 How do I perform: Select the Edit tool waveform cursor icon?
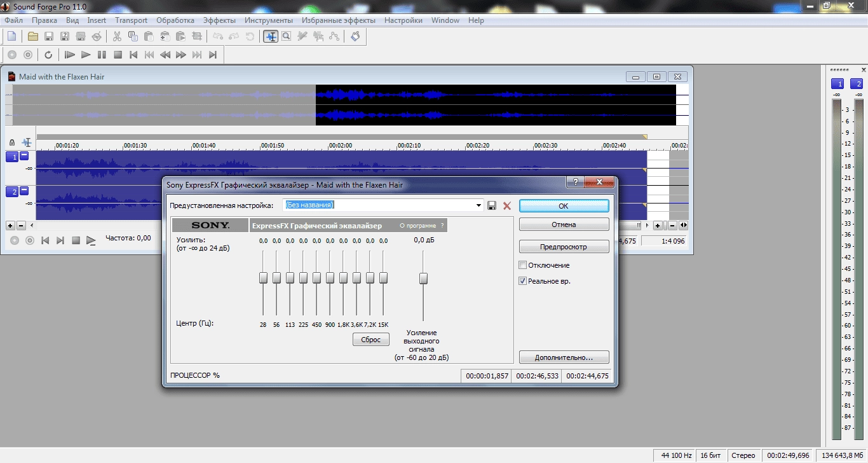271,36
